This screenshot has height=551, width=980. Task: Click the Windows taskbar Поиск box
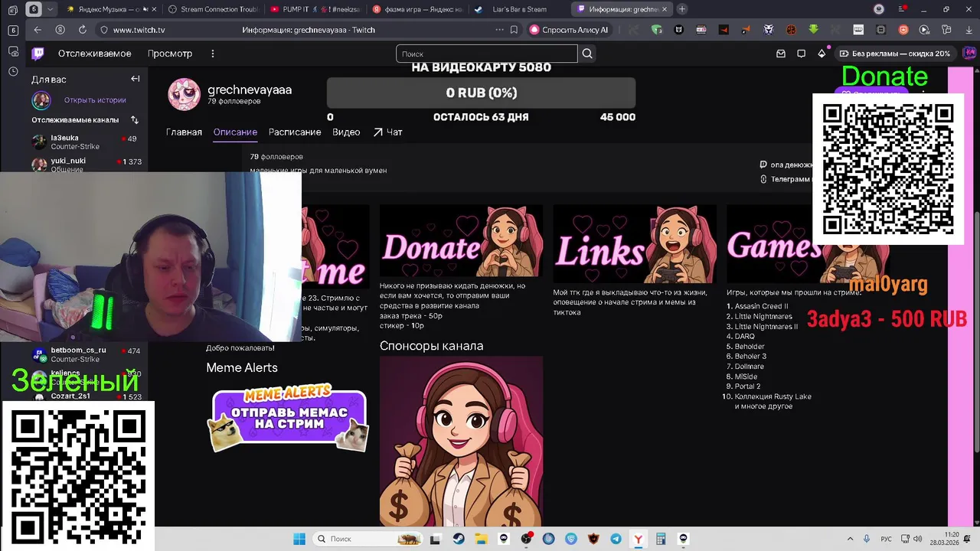368,539
